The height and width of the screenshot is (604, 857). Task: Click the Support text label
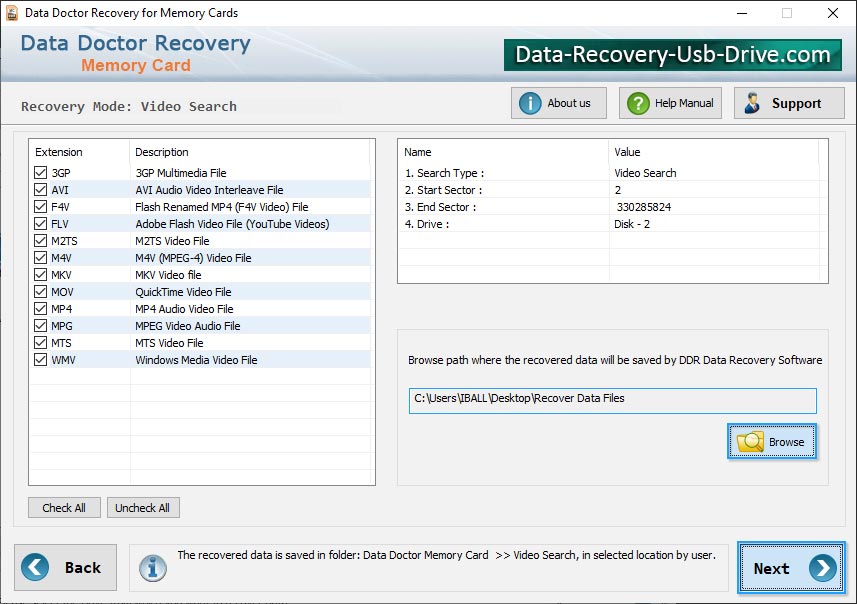(x=796, y=103)
